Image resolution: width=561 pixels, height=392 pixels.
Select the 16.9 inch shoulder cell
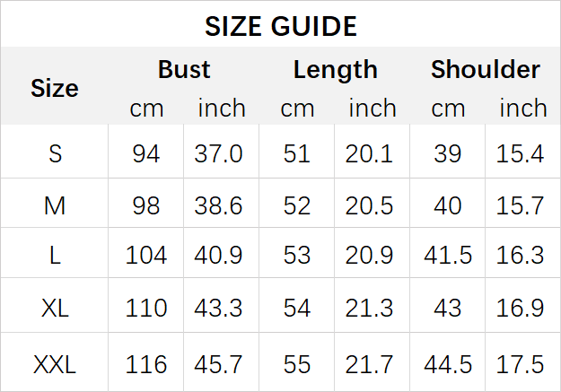[x=521, y=308]
